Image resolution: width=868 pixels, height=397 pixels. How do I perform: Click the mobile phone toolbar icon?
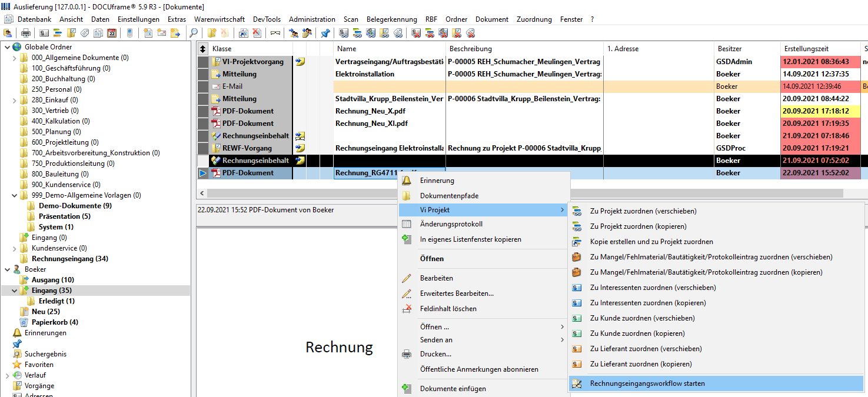click(x=129, y=33)
